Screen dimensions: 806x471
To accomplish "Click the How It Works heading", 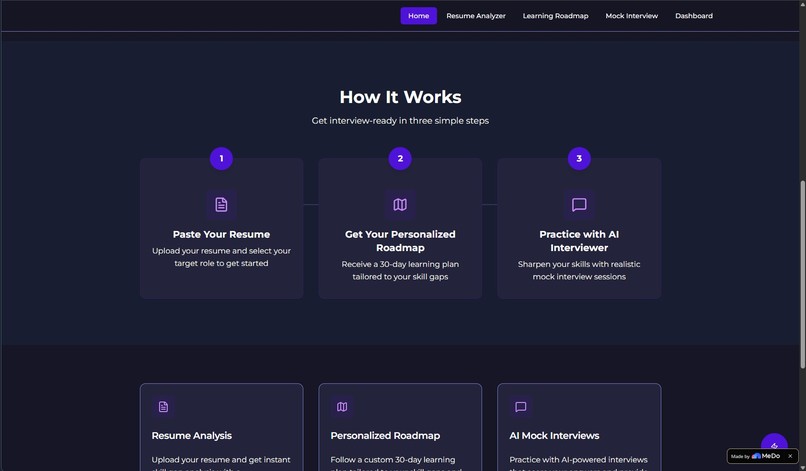I will pyautogui.click(x=400, y=97).
